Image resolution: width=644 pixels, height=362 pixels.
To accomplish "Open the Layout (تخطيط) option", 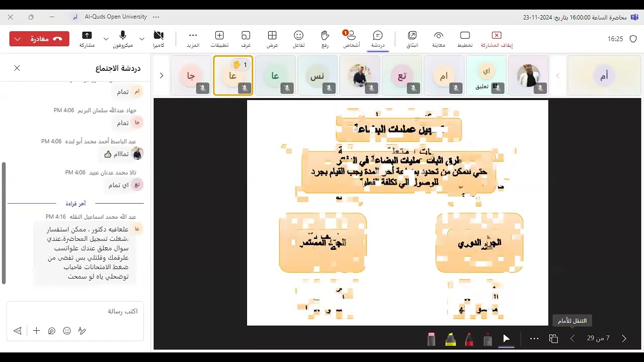I will click(x=465, y=39).
